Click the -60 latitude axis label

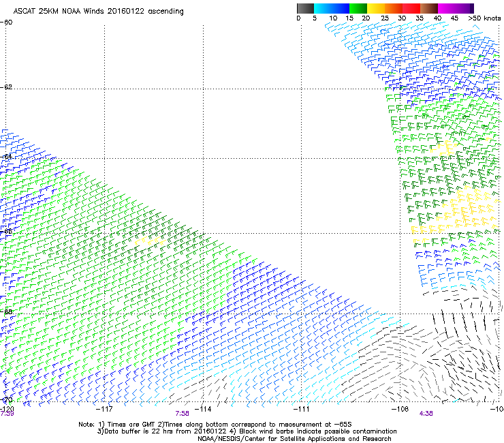(6, 22)
